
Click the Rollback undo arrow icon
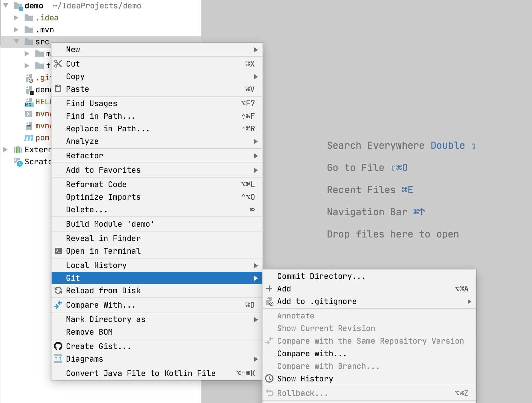(270, 393)
